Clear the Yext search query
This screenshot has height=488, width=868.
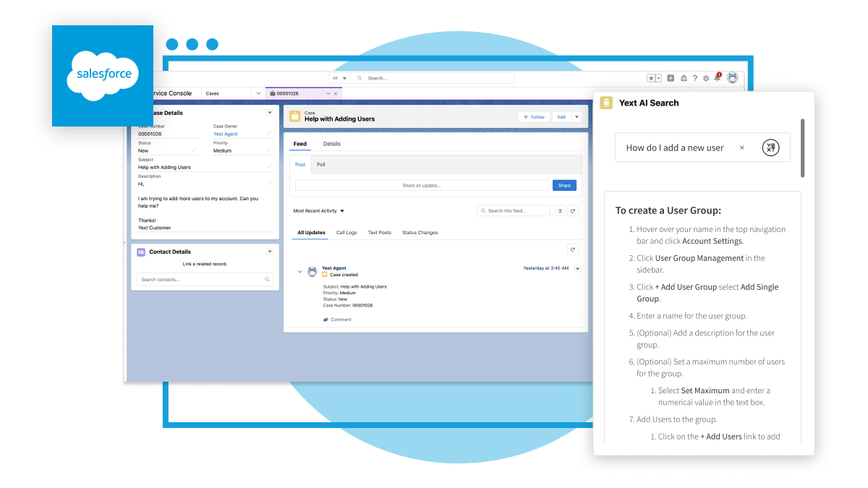[x=741, y=147]
